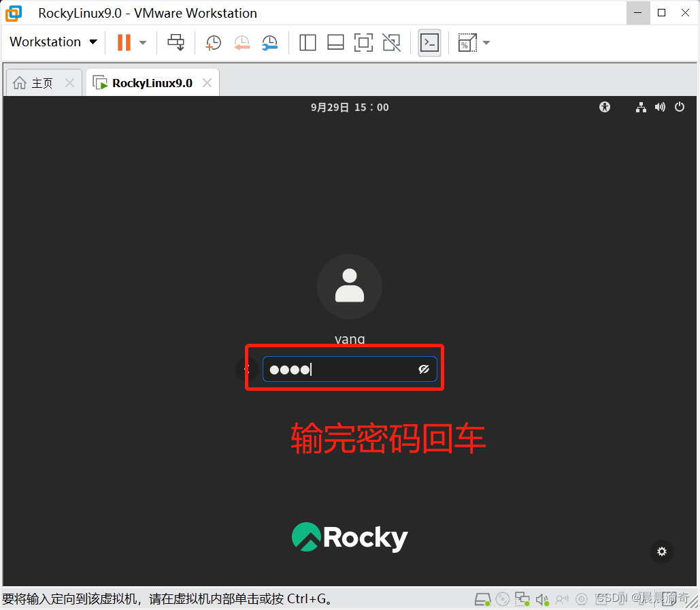Click the stretch guest display icon
Screen dimensions: 700x610
coord(467,43)
